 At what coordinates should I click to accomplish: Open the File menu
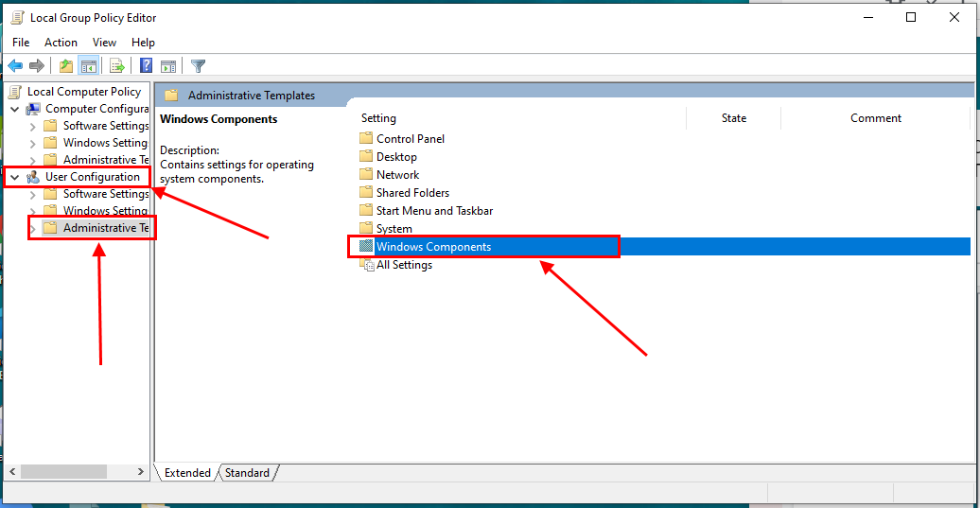(x=21, y=42)
